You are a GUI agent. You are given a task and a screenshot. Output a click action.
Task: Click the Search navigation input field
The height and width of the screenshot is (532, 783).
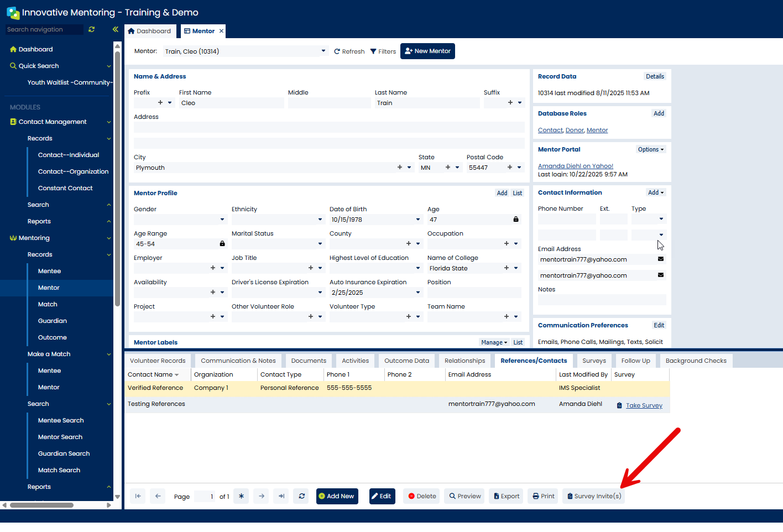point(44,29)
